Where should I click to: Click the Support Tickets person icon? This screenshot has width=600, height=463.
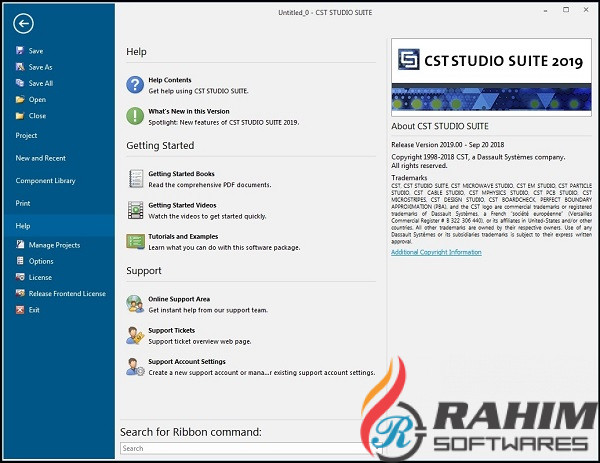click(135, 336)
